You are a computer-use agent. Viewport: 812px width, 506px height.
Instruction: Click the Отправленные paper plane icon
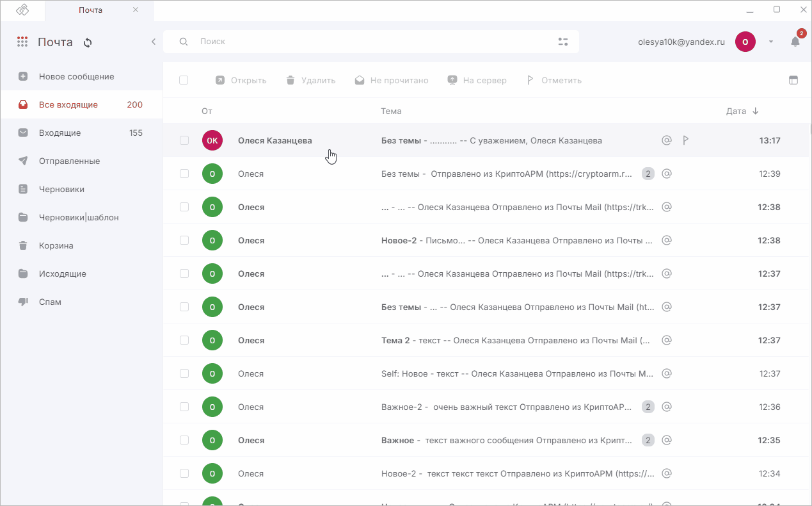[23, 161]
